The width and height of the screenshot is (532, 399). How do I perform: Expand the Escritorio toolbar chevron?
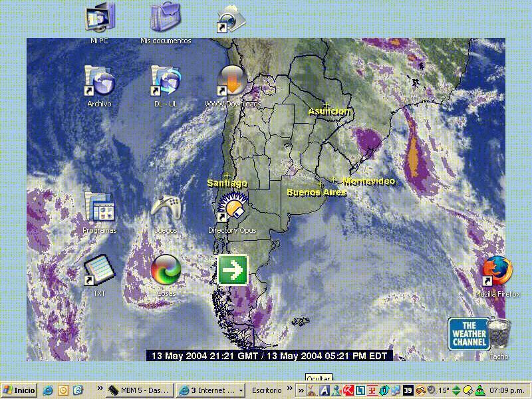tap(290, 390)
